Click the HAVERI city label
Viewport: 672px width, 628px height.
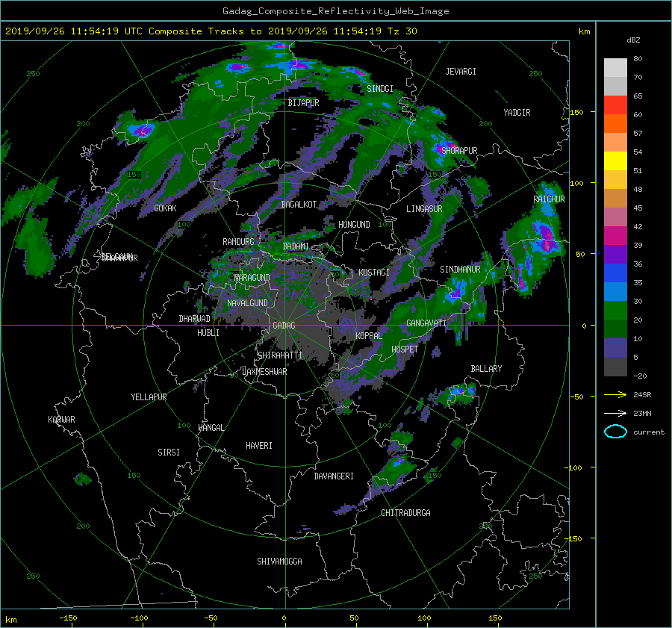pos(259,446)
